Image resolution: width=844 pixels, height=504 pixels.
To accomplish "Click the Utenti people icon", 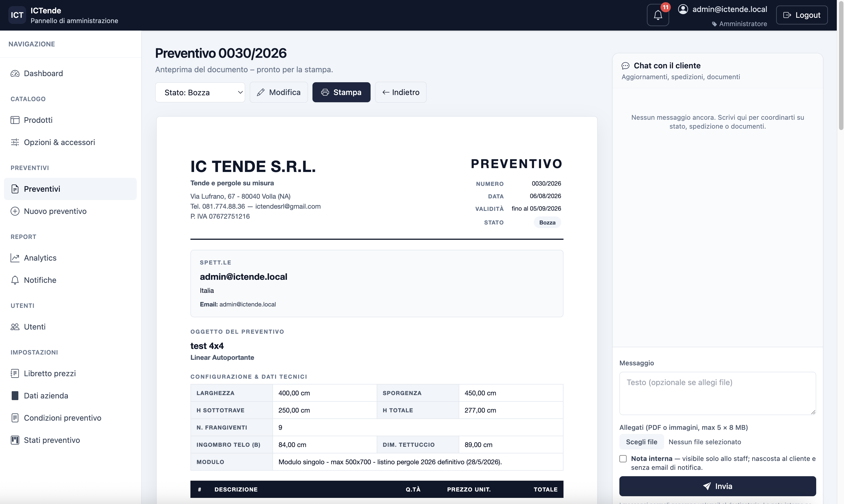I will coord(15,327).
